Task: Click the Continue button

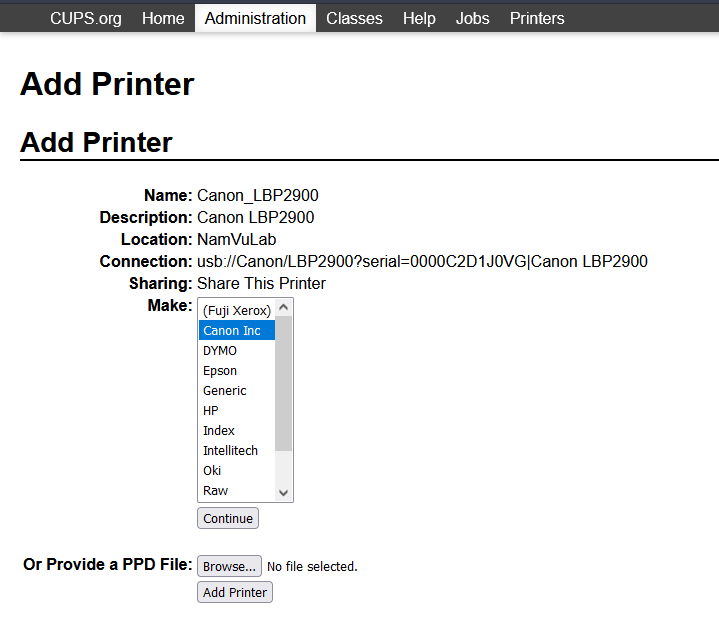Action: click(228, 518)
